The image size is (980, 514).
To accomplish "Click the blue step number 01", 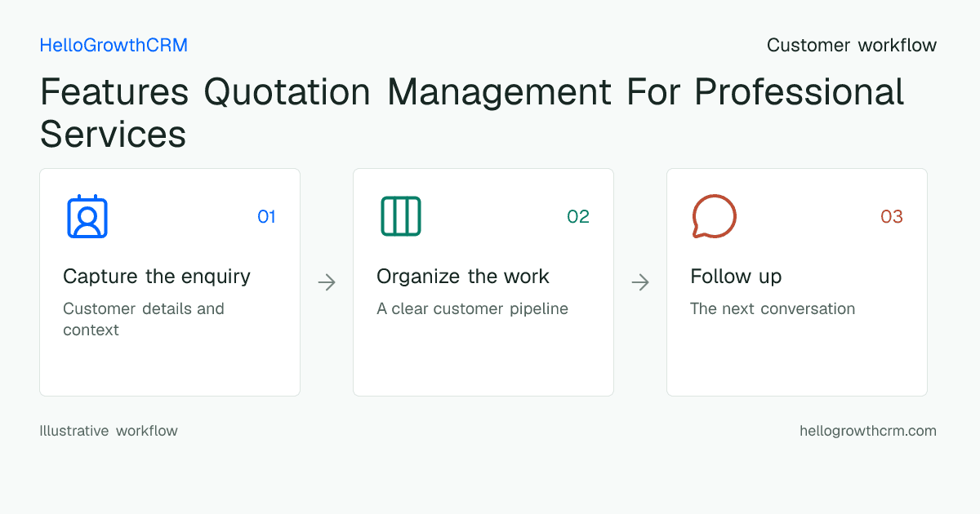I will tap(266, 216).
